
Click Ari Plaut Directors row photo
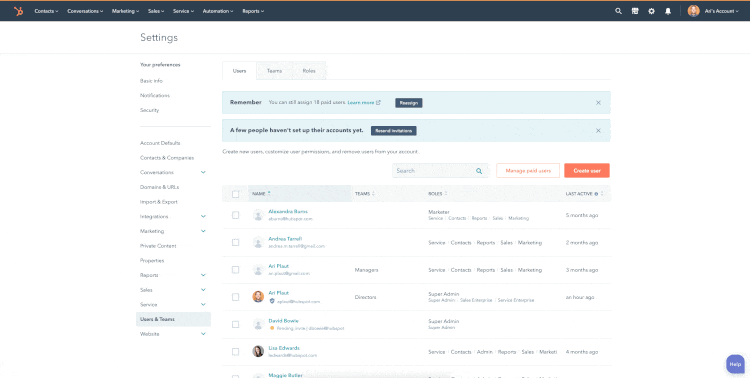(x=258, y=297)
